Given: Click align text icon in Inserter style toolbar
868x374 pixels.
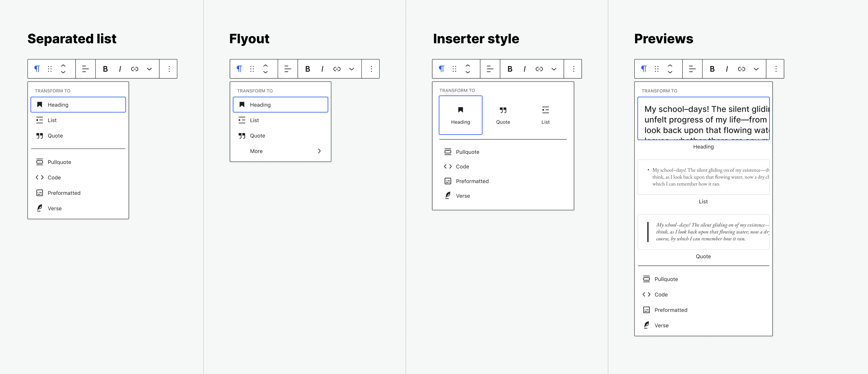Looking at the screenshot, I should (x=490, y=69).
